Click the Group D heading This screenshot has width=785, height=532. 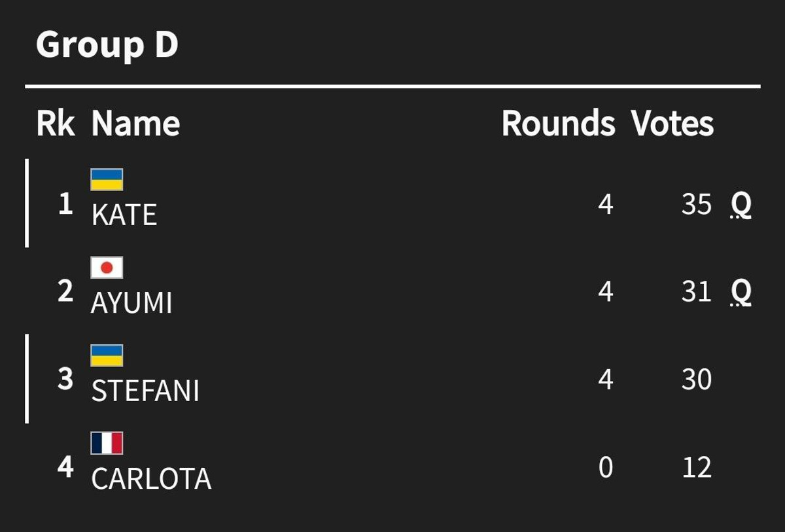[107, 45]
